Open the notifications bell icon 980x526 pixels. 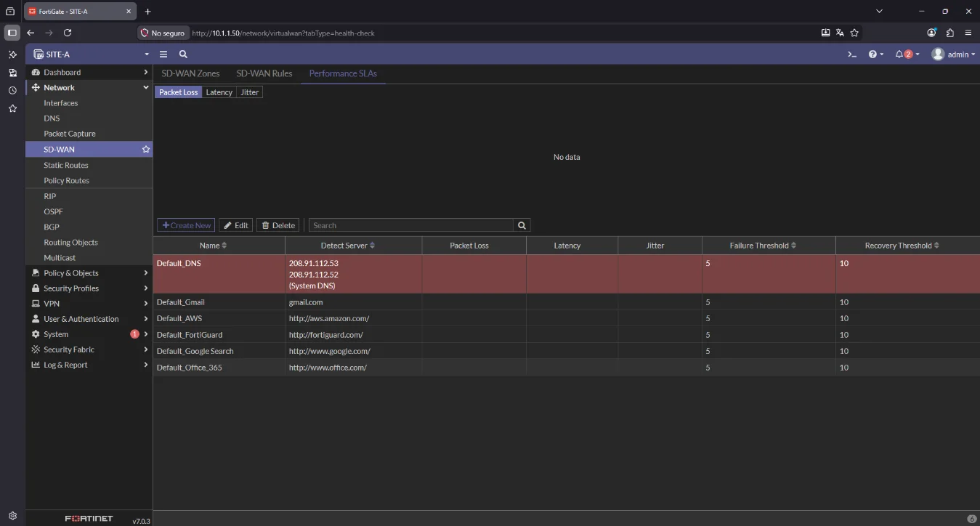coord(907,54)
